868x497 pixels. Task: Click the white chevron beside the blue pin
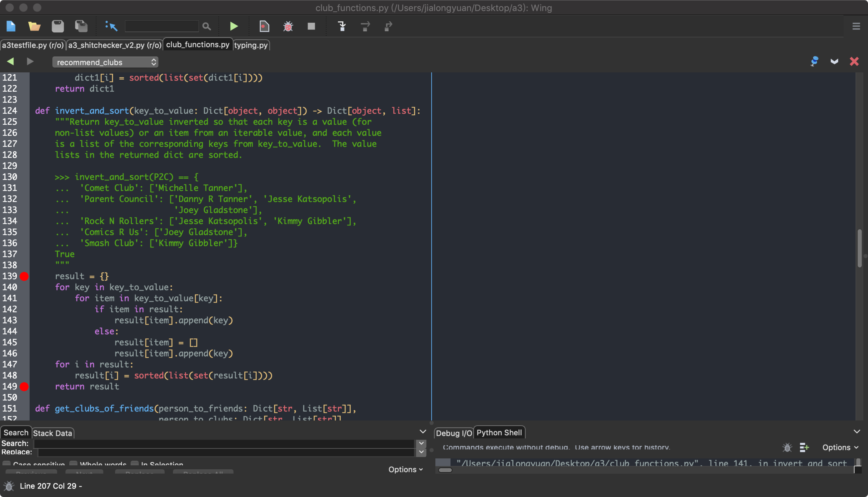pyautogui.click(x=834, y=62)
